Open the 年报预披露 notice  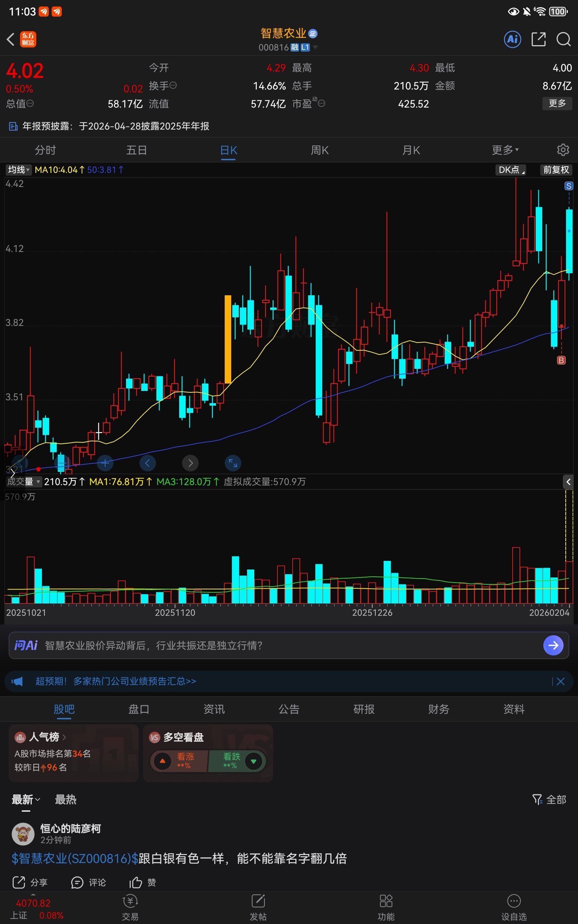coord(109,126)
